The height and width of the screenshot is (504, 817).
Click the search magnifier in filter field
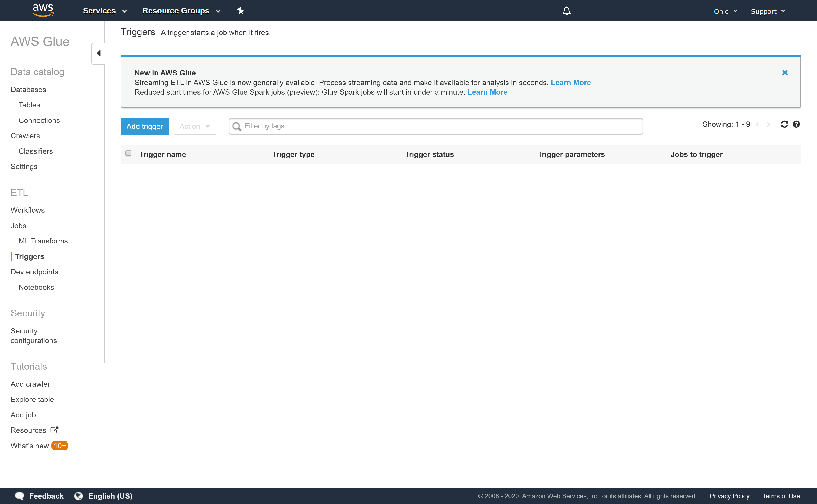coord(237,126)
